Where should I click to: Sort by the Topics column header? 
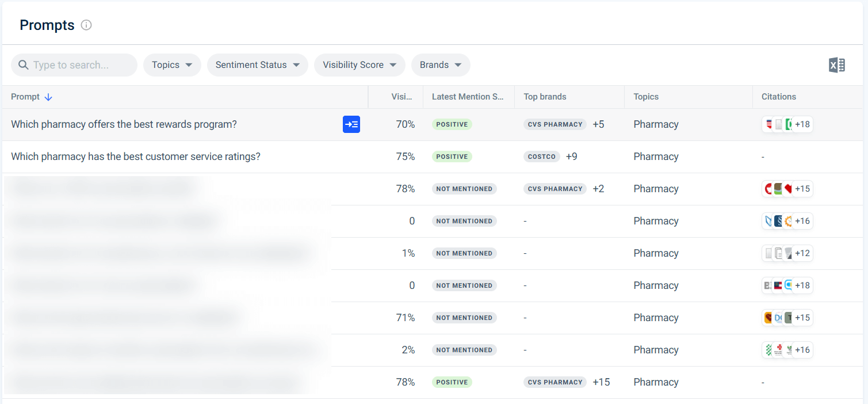(x=646, y=97)
